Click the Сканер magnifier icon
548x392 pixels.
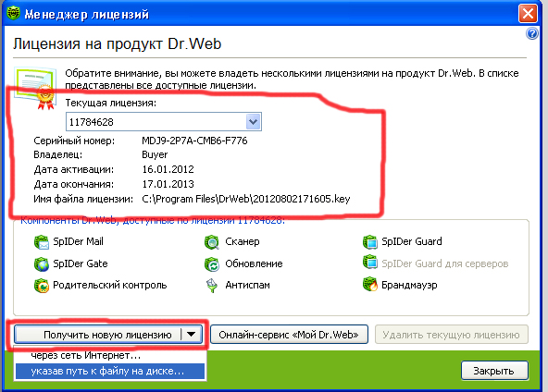pyautogui.click(x=212, y=242)
